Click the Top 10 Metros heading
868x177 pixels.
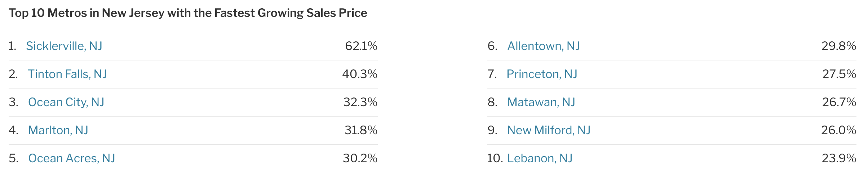pos(188,13)
